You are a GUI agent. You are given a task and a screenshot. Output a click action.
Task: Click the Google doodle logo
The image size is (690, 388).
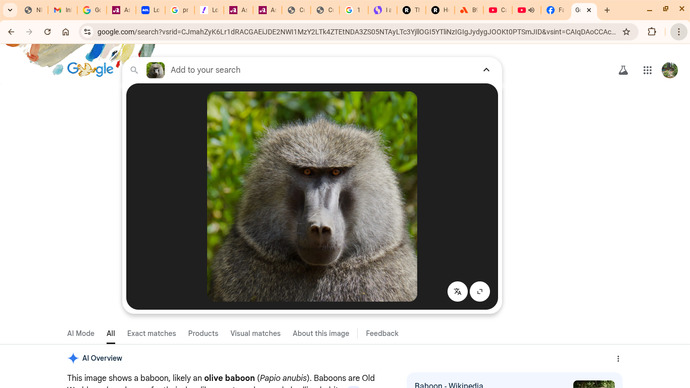point(91,69)
